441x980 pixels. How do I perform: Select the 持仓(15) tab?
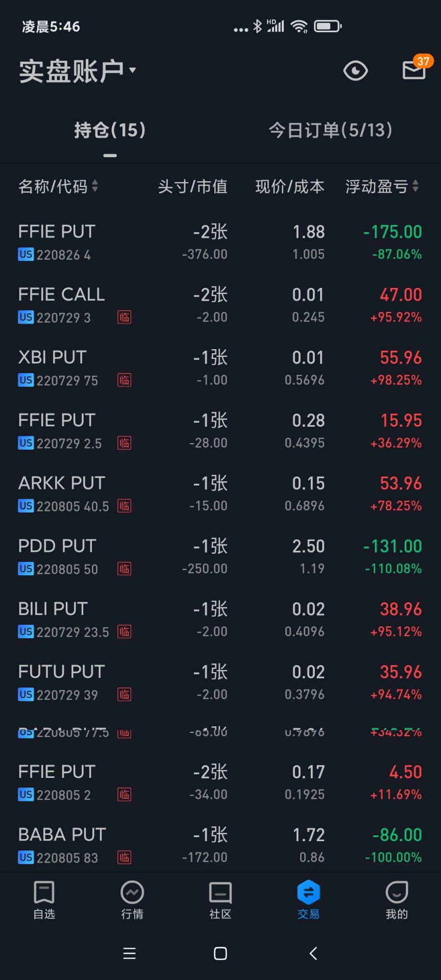coord(110,130)
